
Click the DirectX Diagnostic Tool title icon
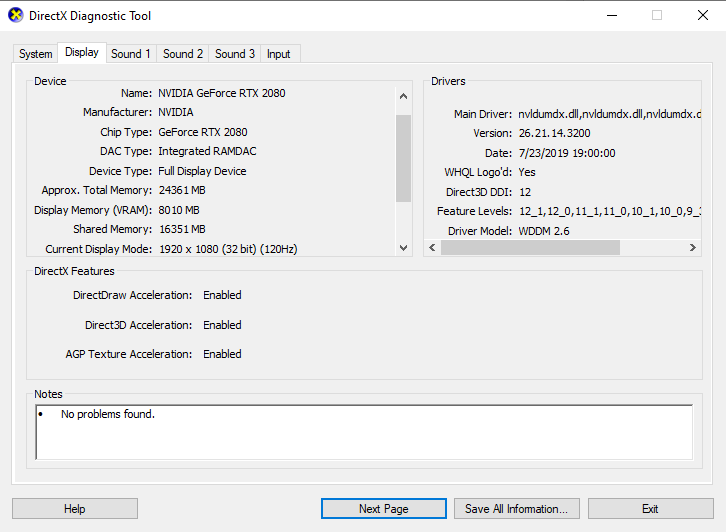tap(16, 15)
